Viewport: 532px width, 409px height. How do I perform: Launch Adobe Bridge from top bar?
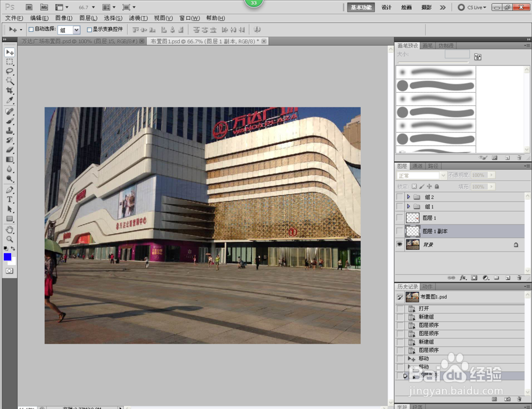click(29, 7)
